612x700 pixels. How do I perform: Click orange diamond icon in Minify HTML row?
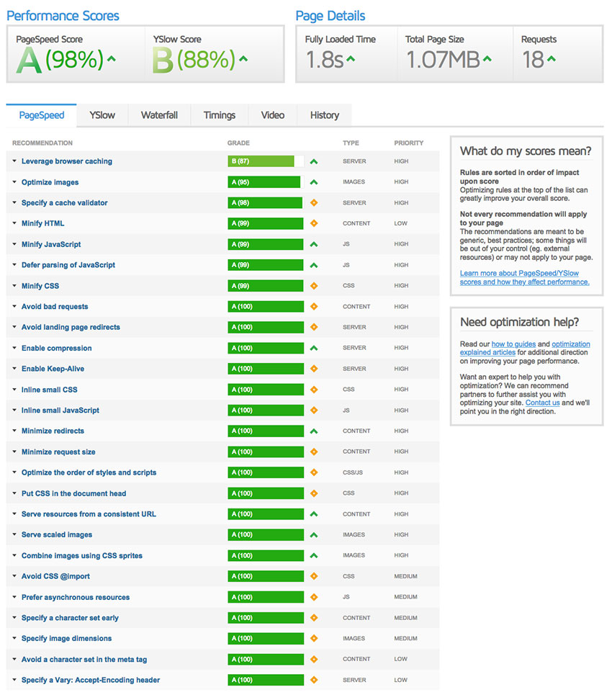coord(314,223)
